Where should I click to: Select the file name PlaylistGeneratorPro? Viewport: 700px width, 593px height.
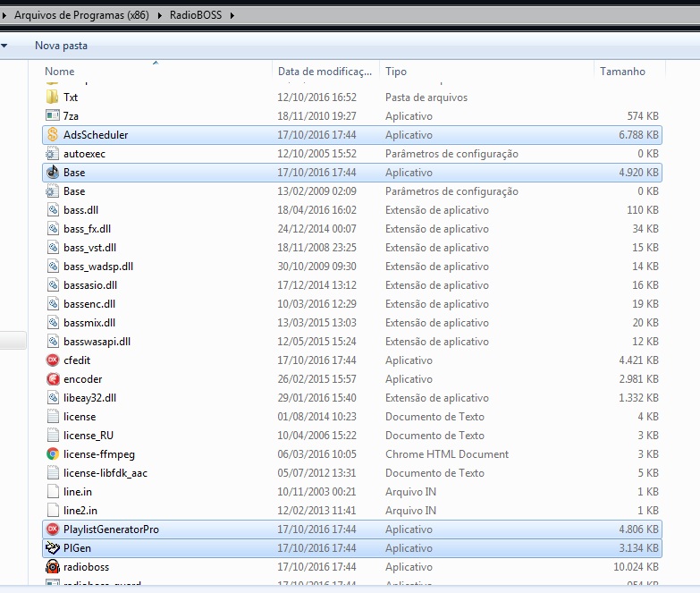pyautogui.click(x=111, y=529)
